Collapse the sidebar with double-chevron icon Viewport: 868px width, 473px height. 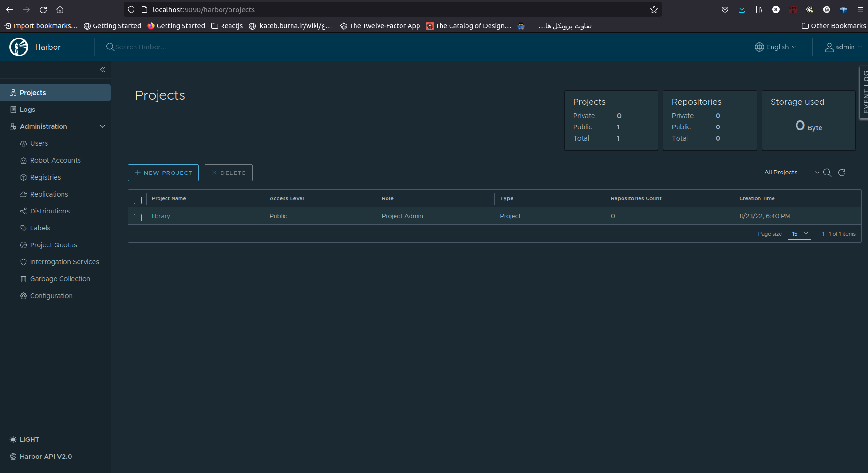pos(103,70)
